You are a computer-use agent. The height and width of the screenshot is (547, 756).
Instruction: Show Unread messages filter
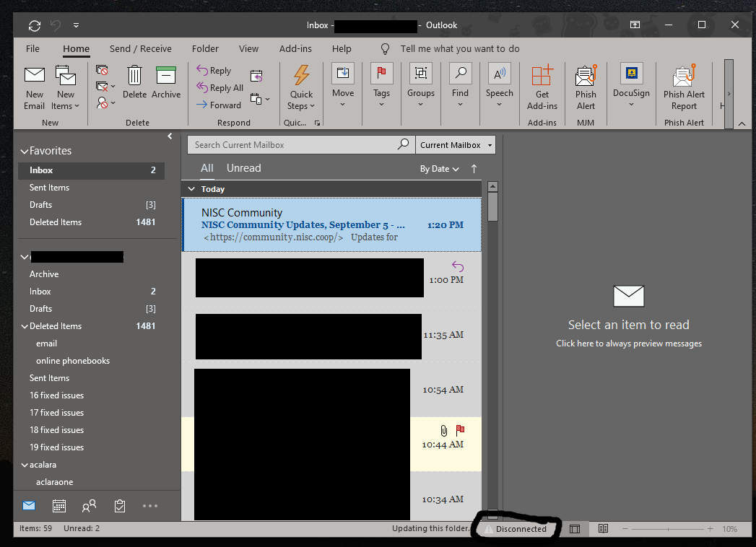(x=243, y=168)
